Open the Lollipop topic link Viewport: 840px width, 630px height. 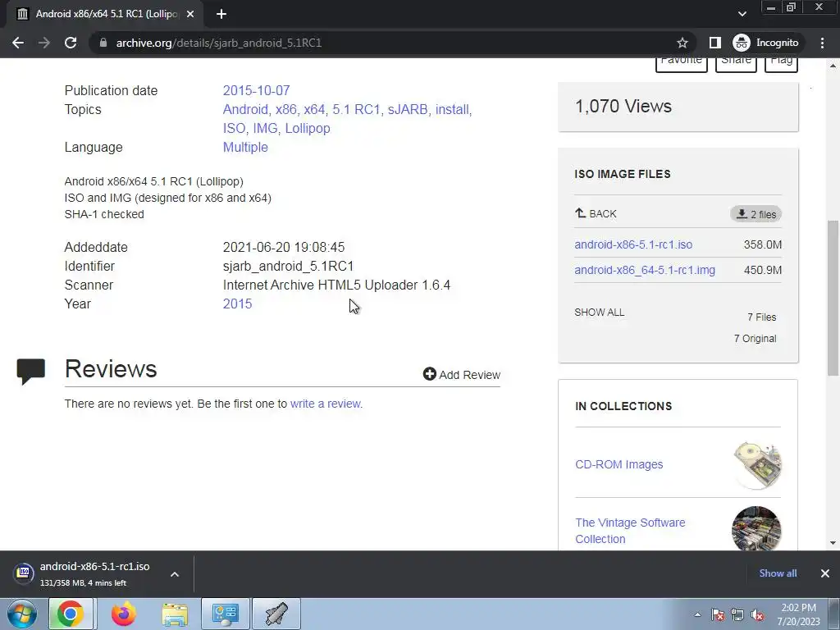pos(308,129)
